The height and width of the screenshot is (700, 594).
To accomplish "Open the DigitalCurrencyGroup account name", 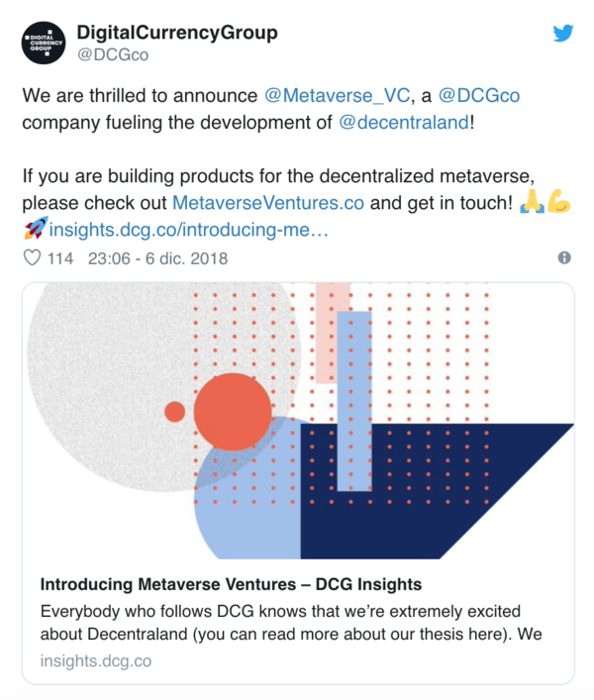I will (x=177, y=33).
